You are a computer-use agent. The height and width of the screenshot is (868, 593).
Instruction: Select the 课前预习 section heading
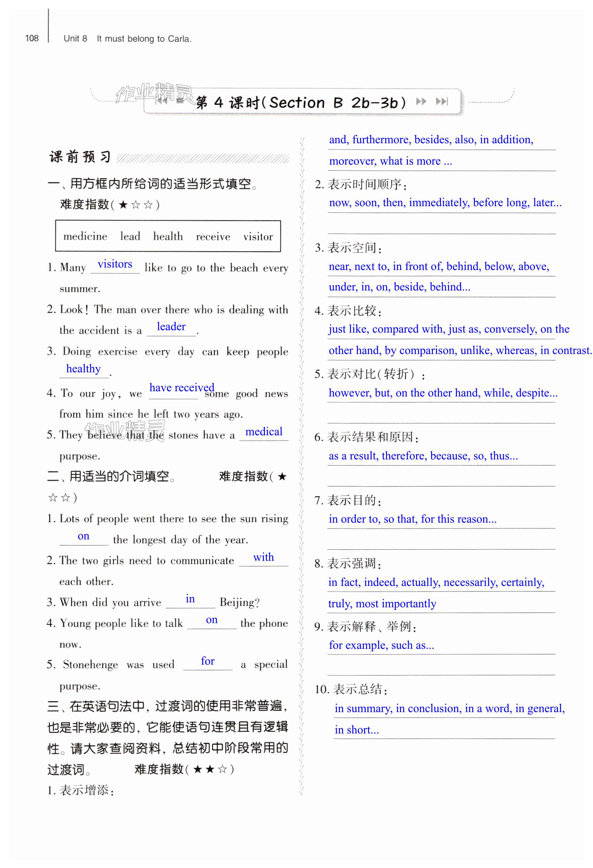click(80, 157)
